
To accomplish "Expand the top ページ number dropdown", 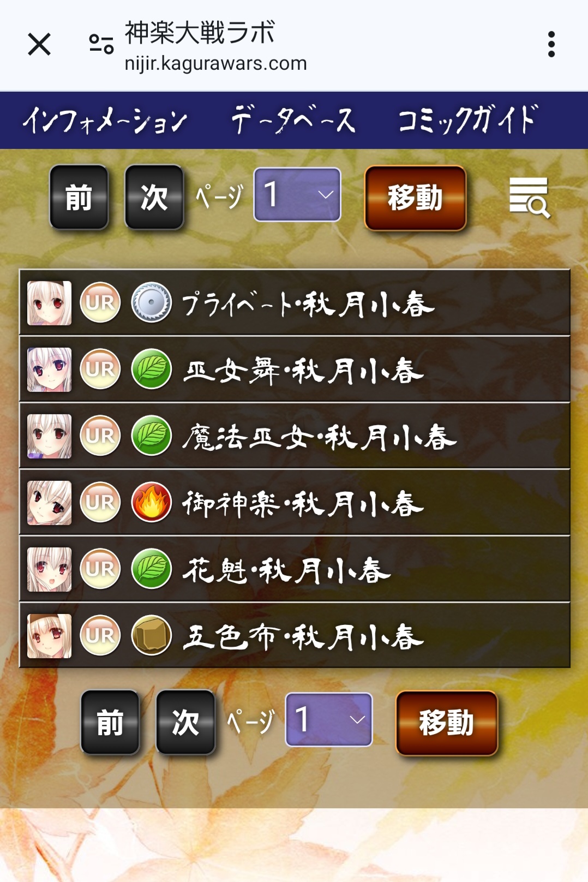I will [297, 195].
